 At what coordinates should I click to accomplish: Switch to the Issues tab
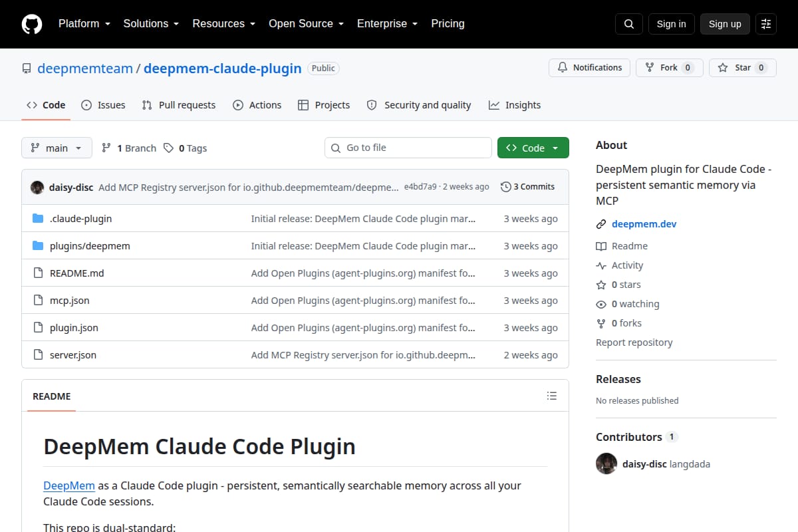(x=103, y=105)
